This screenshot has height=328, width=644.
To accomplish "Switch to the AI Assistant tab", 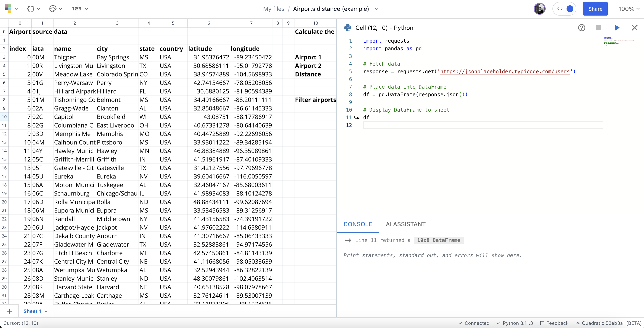I will click(405, 224).
